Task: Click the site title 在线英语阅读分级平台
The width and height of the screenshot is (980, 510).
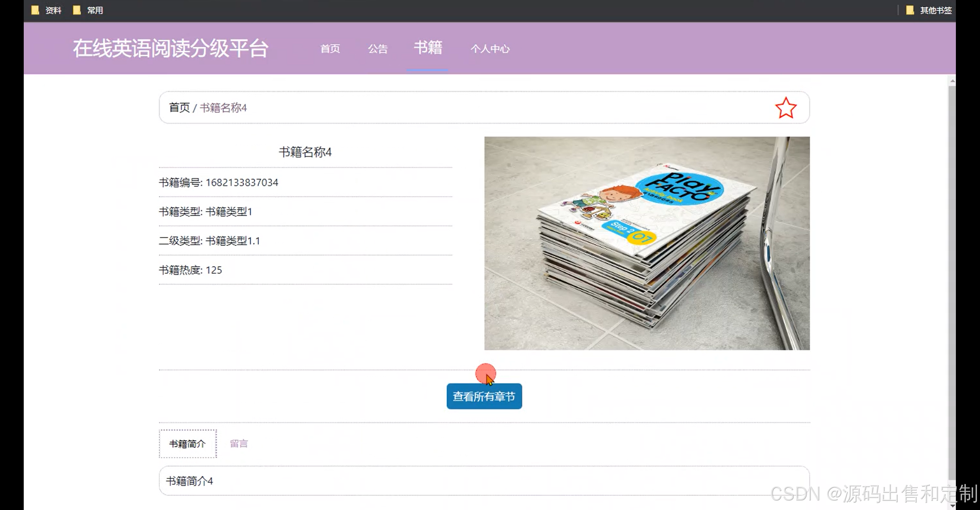Action: pyautogui.click(x=170, y=49)
